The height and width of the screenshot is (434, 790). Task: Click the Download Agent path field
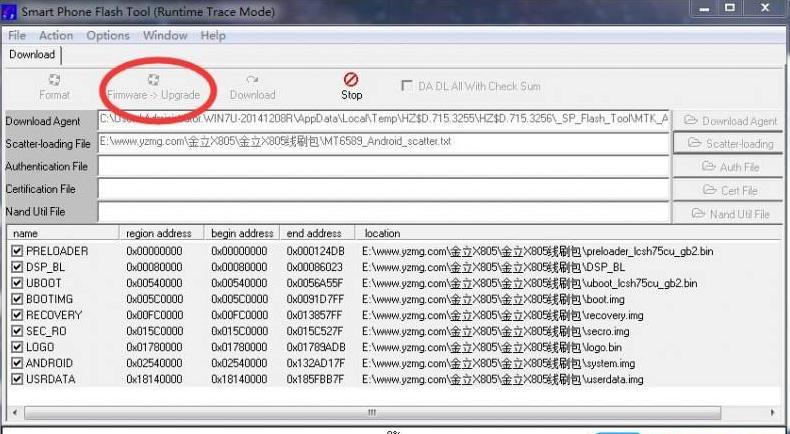[x=383, y=120]
